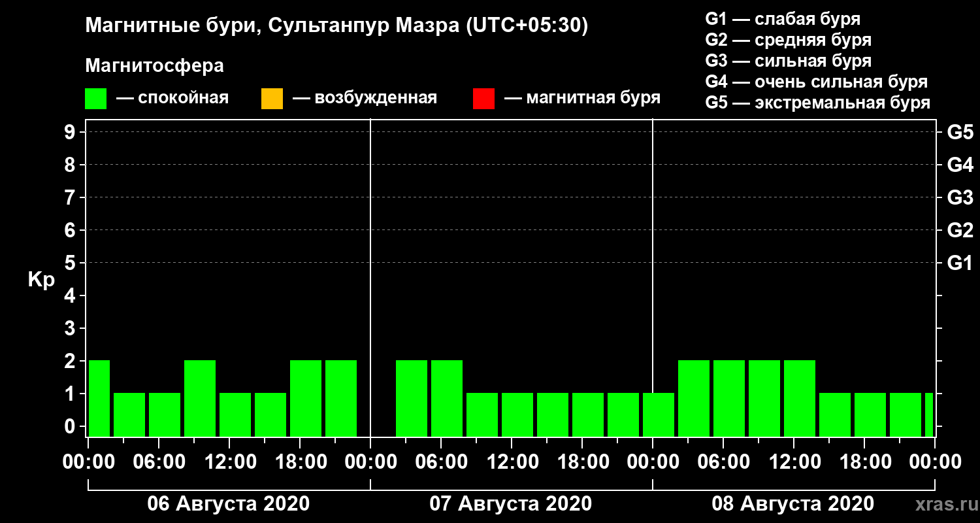Click the Kp 1 bar at 12:00 on 07 Августа

point(517,414)
